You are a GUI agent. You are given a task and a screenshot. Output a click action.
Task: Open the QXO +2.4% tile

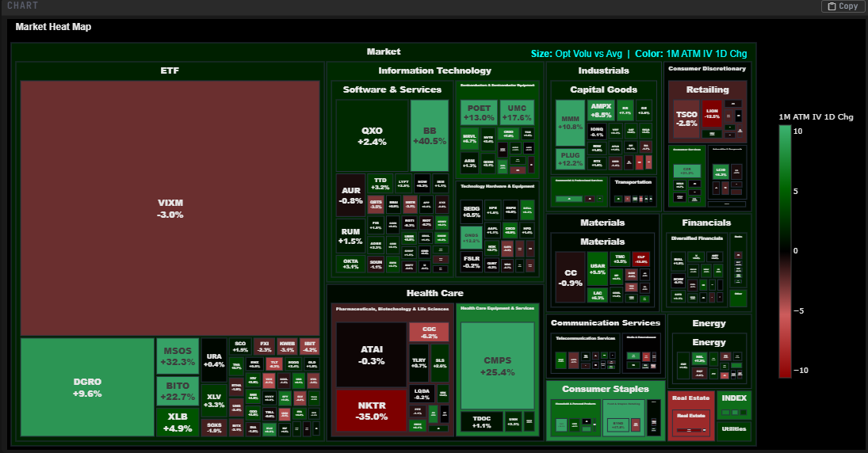[372, 136]
